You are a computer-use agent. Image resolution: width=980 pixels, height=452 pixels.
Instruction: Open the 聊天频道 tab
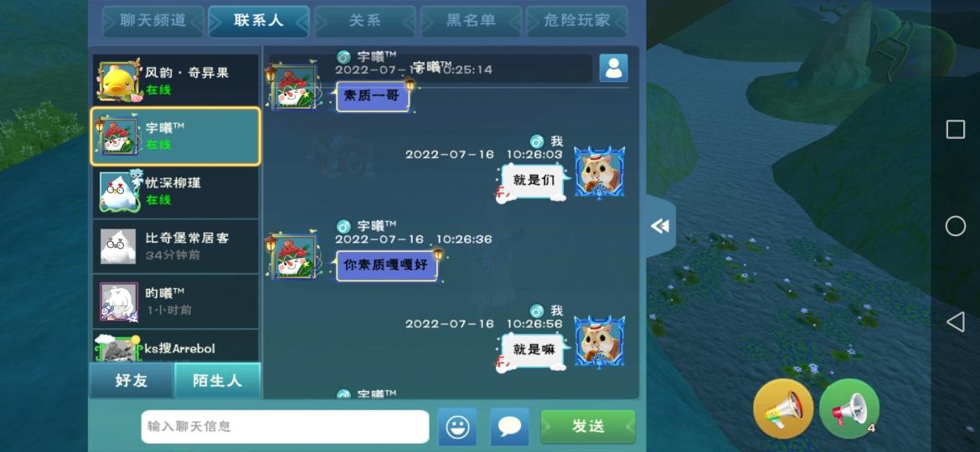pyautogui.click(x=152, y=21)
